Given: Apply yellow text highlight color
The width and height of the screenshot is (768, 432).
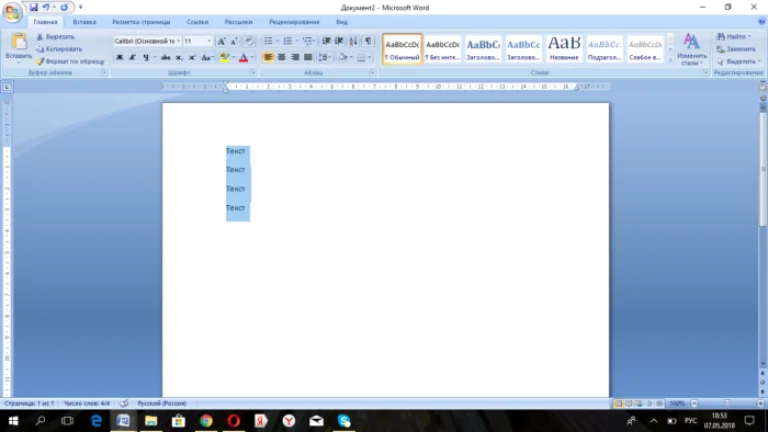Looking at the screenshot, I should (x=224, y=57).
